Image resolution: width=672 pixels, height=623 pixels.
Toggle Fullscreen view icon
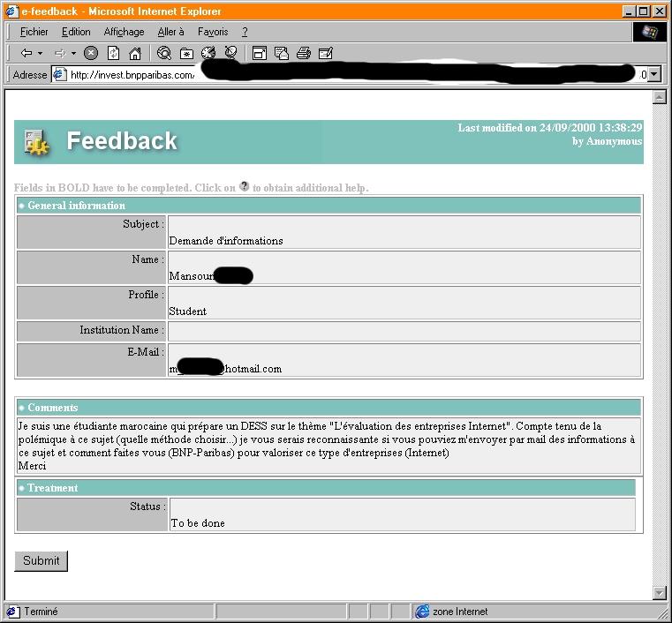[260, 53]
